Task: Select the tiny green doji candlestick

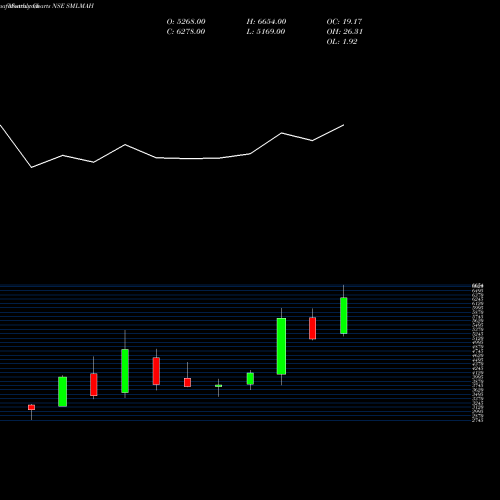Action: 218,386
